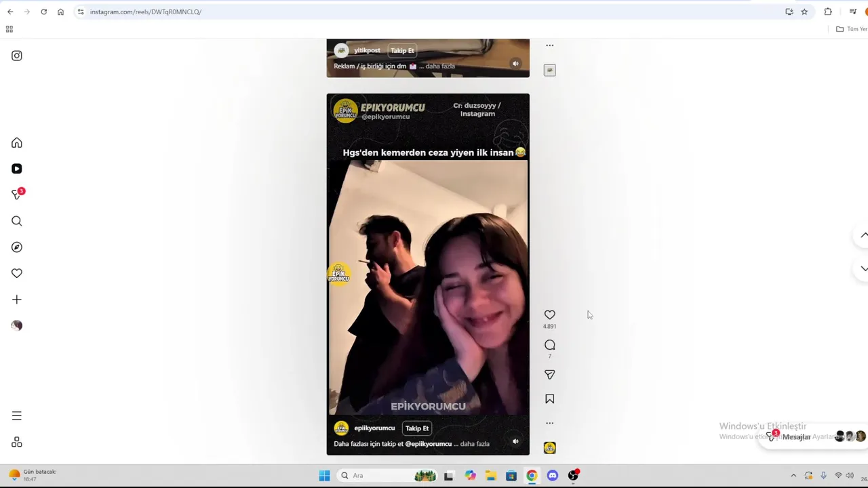Open the volume control in system tray
868x488 pixels.
point(850,476)
